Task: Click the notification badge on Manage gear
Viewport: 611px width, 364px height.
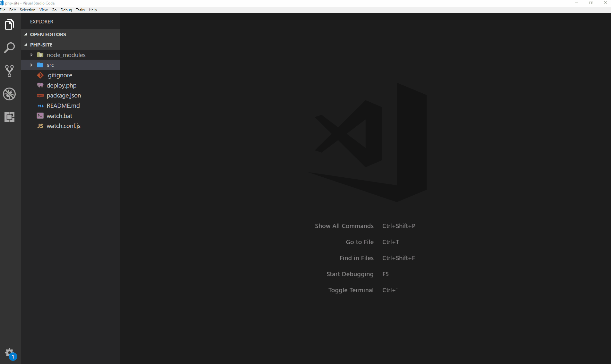Action: pos(13,357)
